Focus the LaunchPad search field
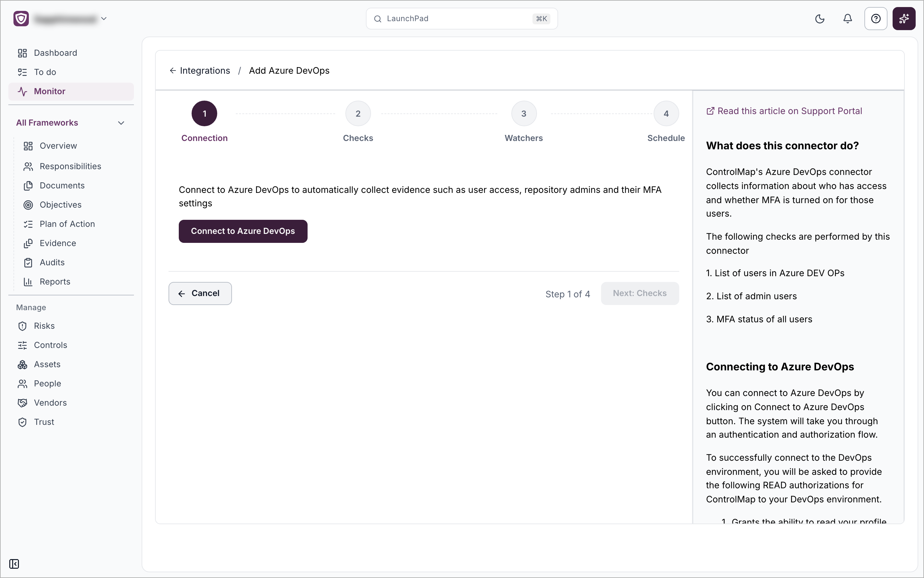 click(461, 19)
